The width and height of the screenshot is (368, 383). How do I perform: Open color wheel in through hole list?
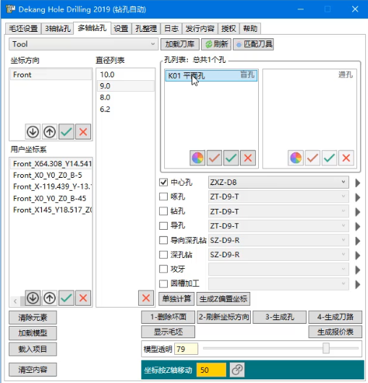(296, 158)
